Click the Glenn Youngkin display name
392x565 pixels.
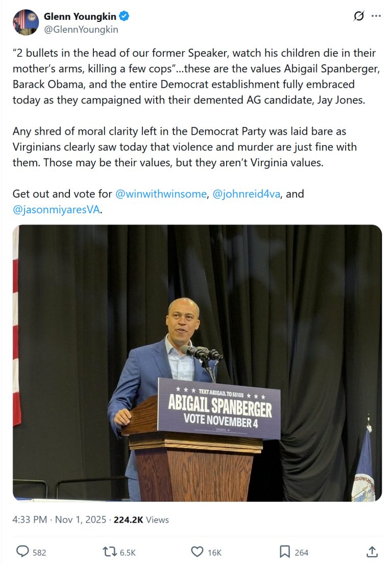(80, 16)
